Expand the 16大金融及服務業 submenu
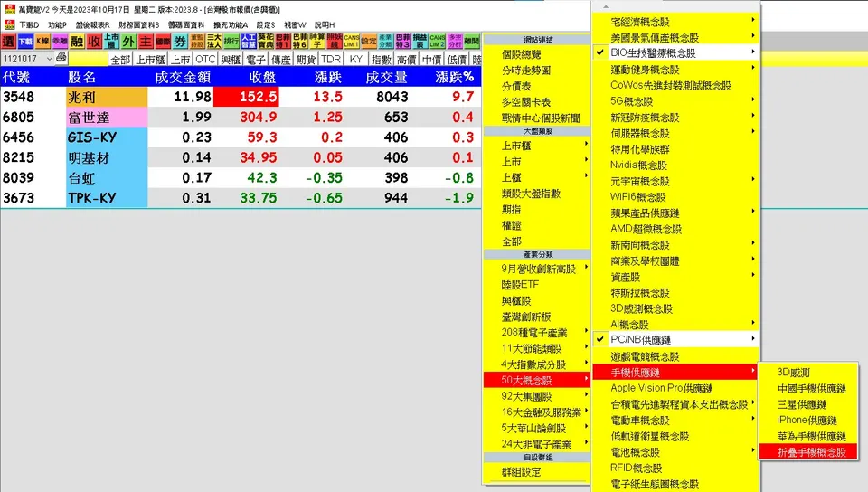Image resolution: width=868 pixels, height=492 pixels. point(536,412)
